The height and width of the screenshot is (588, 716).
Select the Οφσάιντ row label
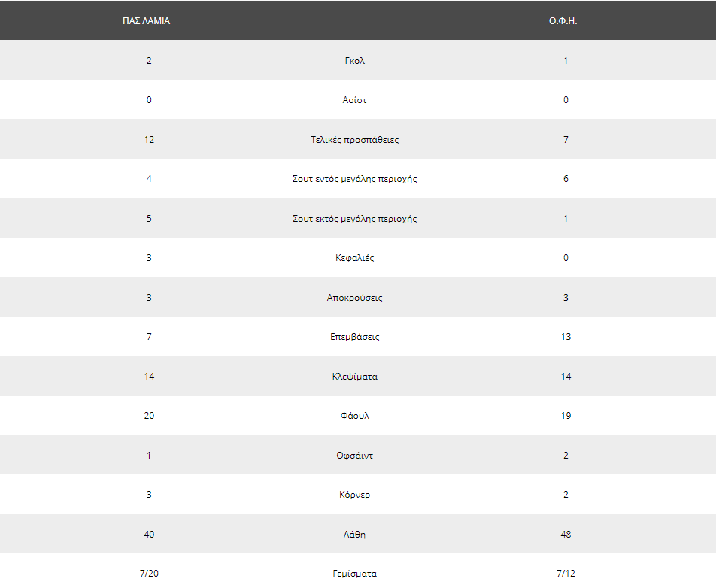pyautogui.click(x=355, y=456)
